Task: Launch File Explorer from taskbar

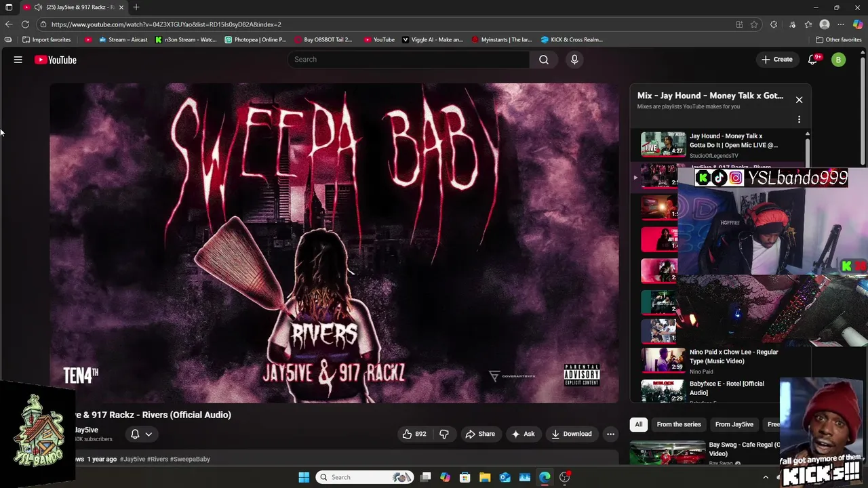Action: [485, 477]
